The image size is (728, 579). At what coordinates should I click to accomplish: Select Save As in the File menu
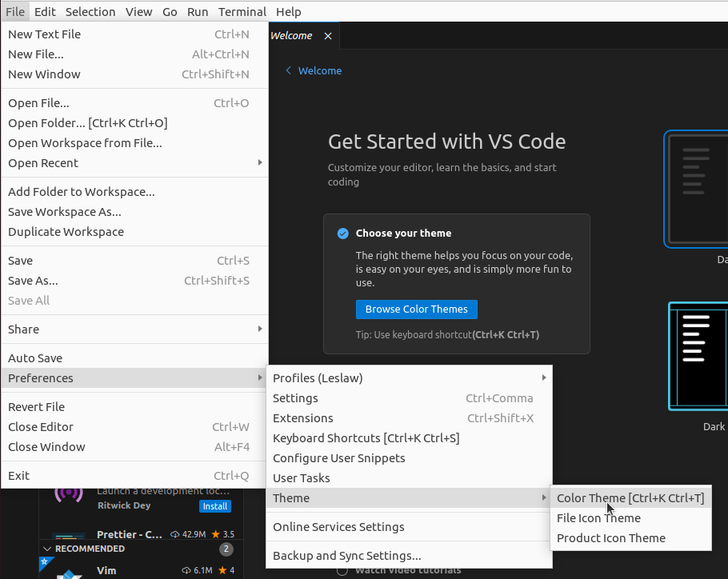134,280
